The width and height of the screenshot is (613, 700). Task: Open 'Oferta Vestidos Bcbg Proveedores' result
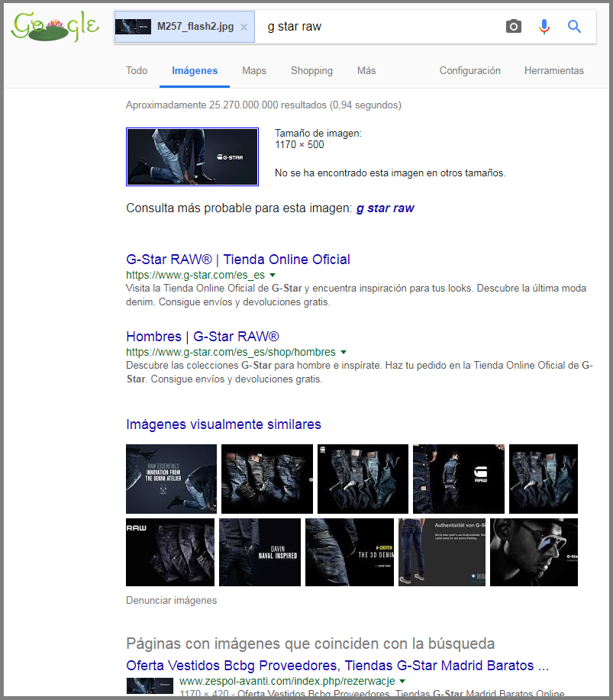(337, 666)
